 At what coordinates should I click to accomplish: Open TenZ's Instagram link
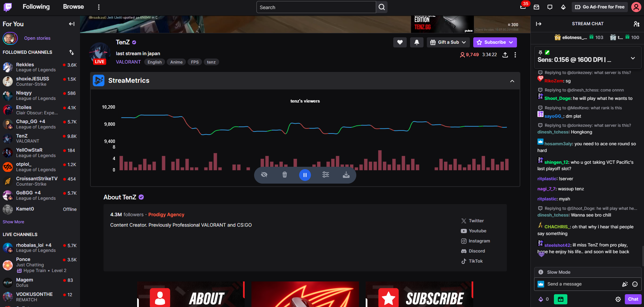(x=475, y=241)
